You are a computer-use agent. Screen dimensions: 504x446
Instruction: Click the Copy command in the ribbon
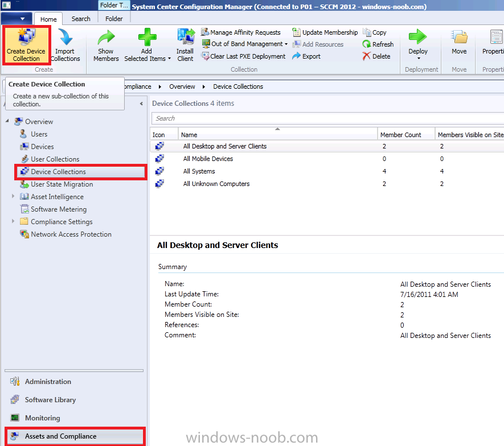pos(375,32)
